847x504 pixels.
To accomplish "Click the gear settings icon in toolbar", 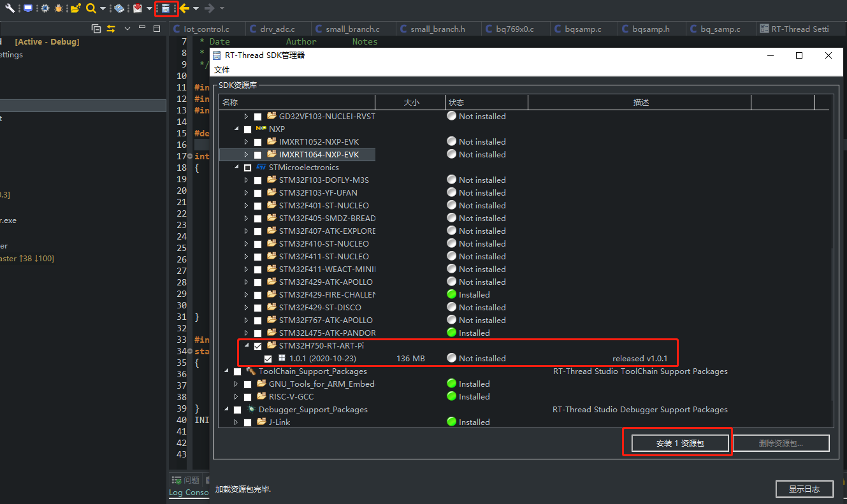I will [x=45, y=8].
